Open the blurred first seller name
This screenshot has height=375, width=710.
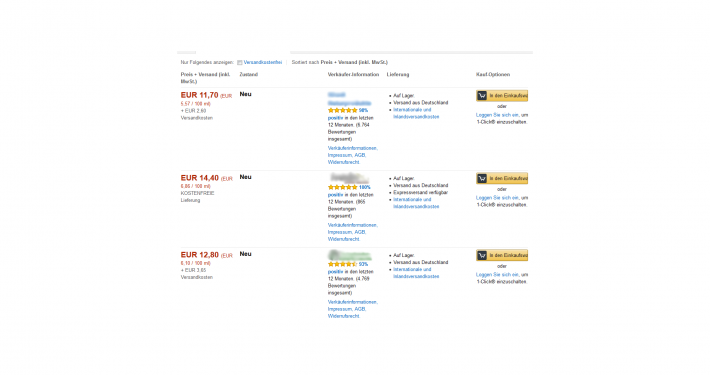point(349,99)
